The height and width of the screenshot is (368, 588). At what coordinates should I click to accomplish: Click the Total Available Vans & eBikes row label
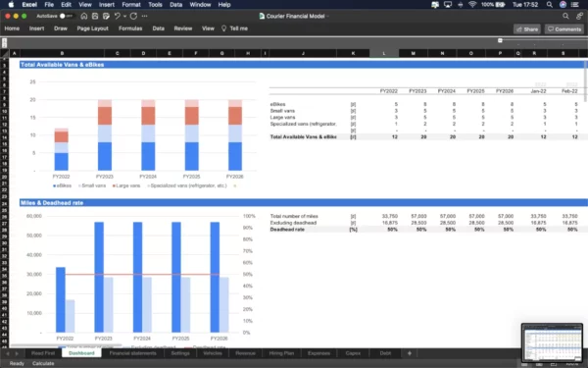click(303, 137)
